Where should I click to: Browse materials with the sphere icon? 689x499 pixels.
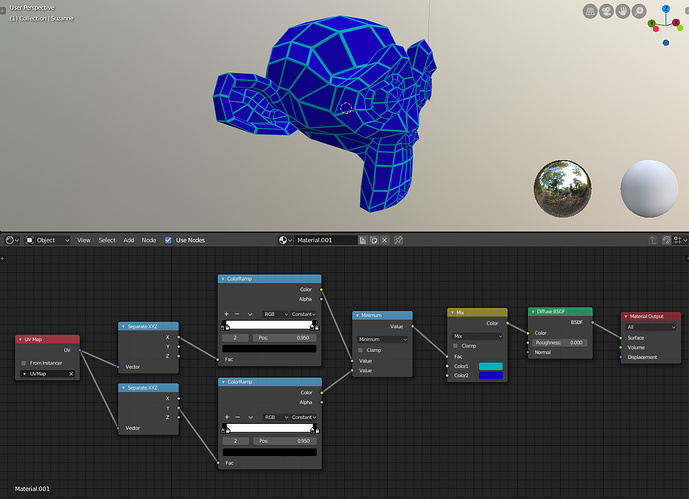coord(285,240)
